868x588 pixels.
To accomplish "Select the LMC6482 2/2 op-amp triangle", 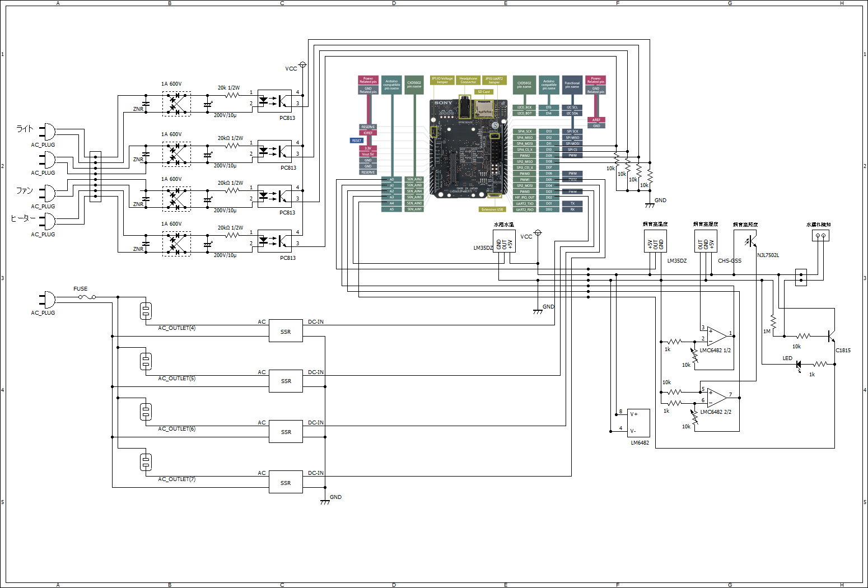I will click(717, 398).
